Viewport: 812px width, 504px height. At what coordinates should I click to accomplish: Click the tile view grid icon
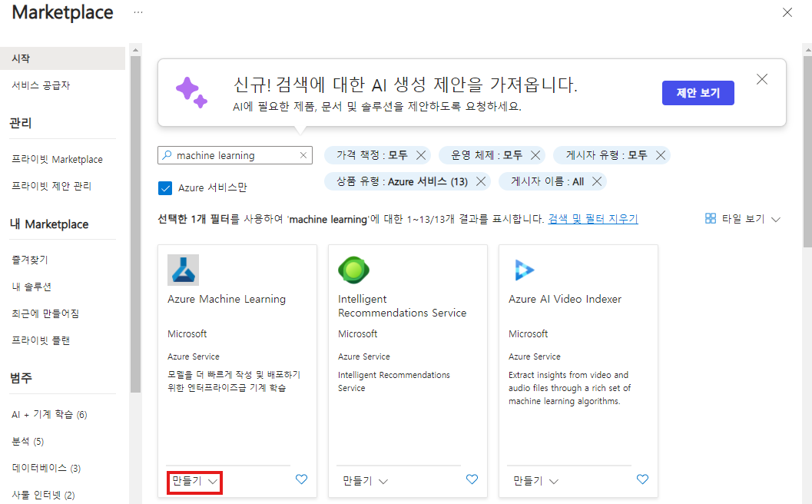(711, 219)
